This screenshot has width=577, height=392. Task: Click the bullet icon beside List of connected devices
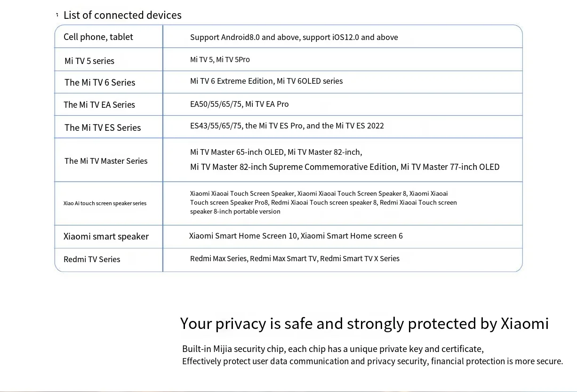(x=57, y=15)
